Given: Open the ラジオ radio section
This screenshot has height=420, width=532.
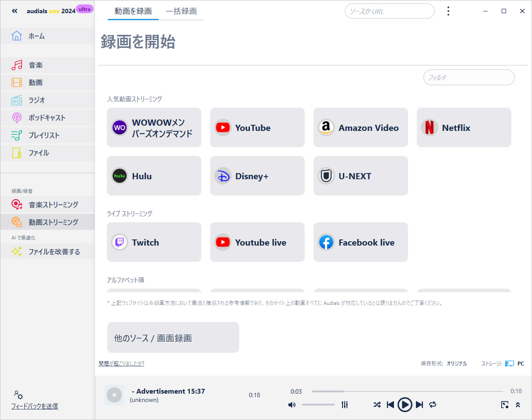Looking at the screenshot, I should (x=47, y=100).
